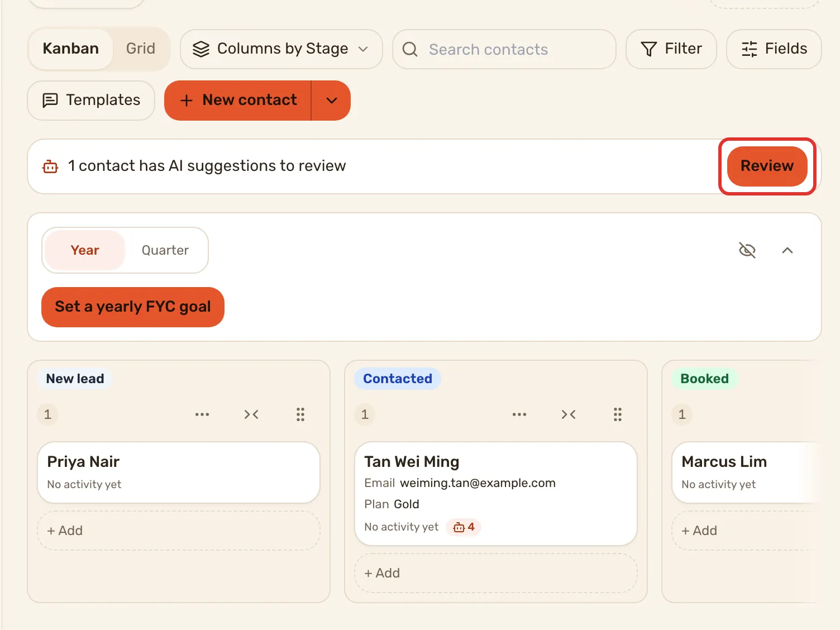Screen dimensions: 840x630
Task: Open the Priya Nair contact card
Action: 179,472
